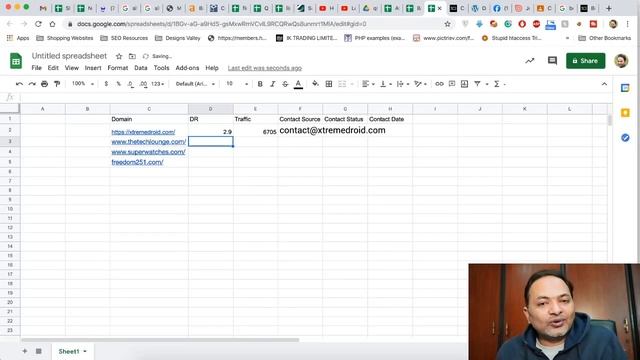Open the Add-ons menu
The image size is (640, 360).
coord(187,68)
